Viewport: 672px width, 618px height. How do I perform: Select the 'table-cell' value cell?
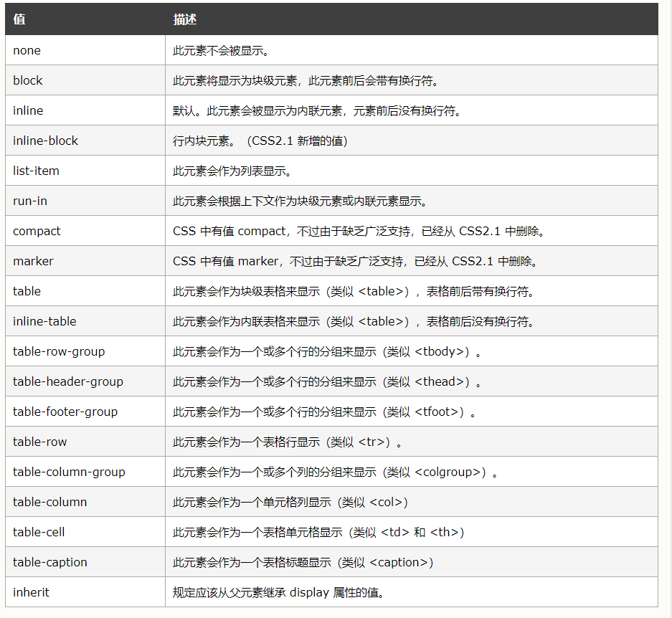85,532
